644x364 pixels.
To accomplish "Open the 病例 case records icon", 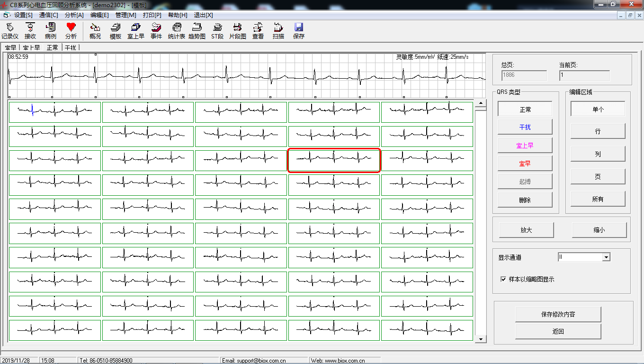I will click(x=51, y=30).
